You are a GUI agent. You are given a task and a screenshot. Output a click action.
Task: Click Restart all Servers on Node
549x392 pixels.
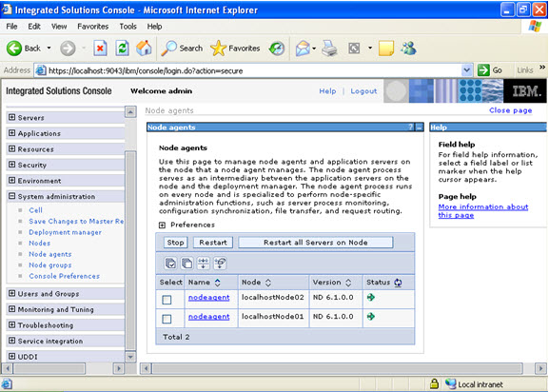316,243
